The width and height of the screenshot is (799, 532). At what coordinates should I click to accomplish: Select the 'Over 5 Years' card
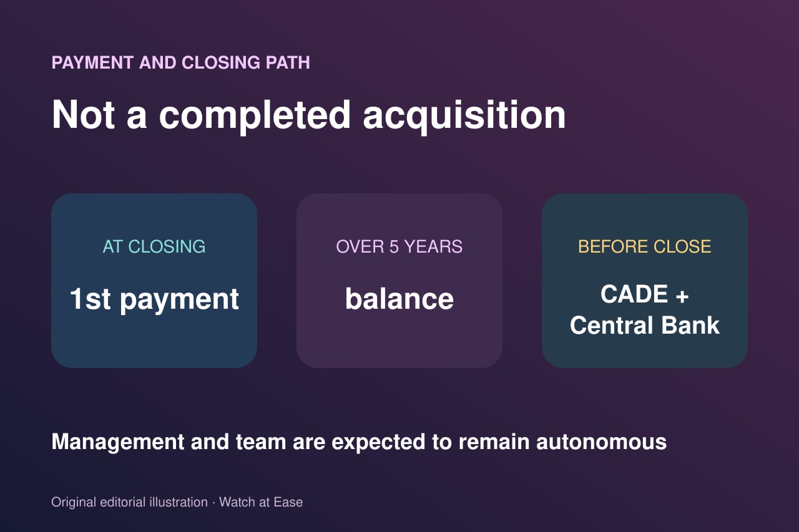coord(399,281)
